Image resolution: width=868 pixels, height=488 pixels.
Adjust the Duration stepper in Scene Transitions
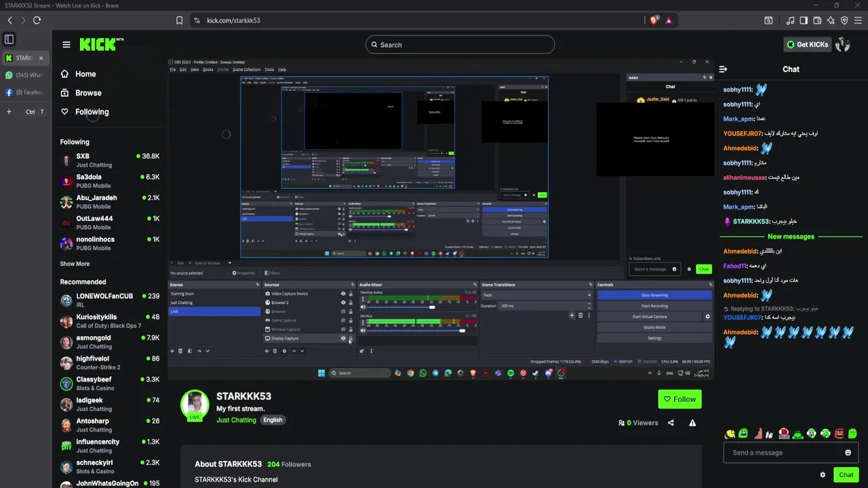(x=589, y=306)
